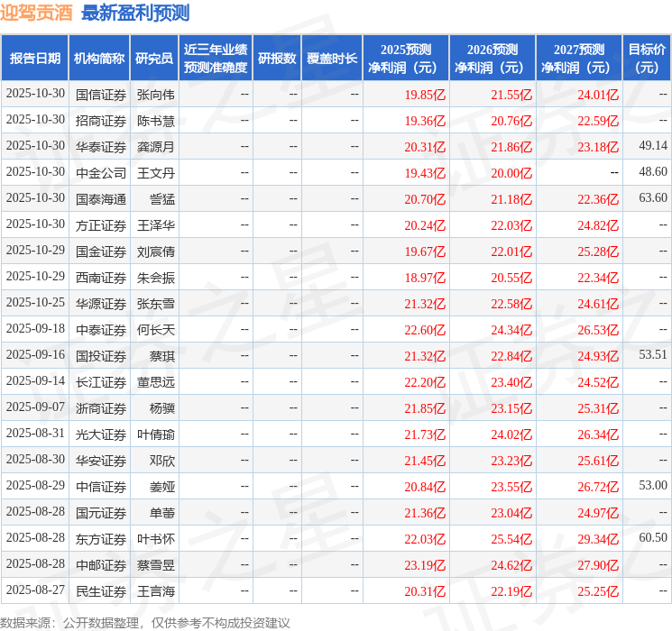Click analyst name 张东雪
The image size is (672, 631).
click(156, 304)
